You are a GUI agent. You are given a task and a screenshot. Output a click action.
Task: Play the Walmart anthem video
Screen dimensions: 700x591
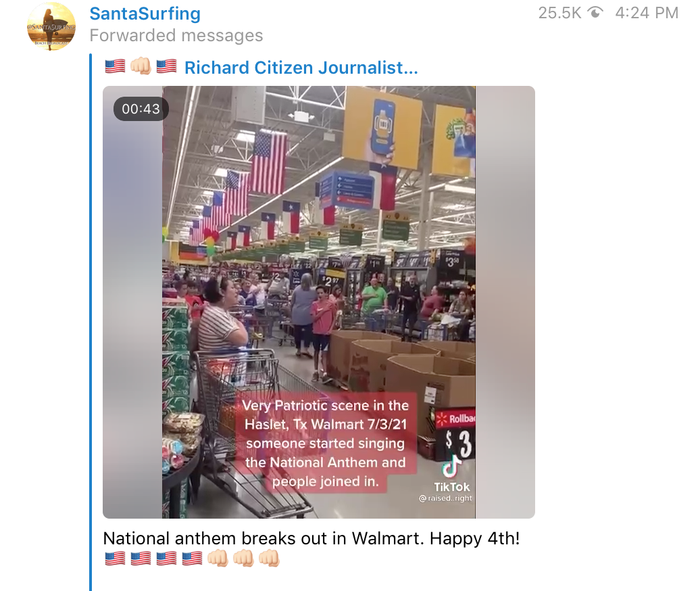[319, 302]
